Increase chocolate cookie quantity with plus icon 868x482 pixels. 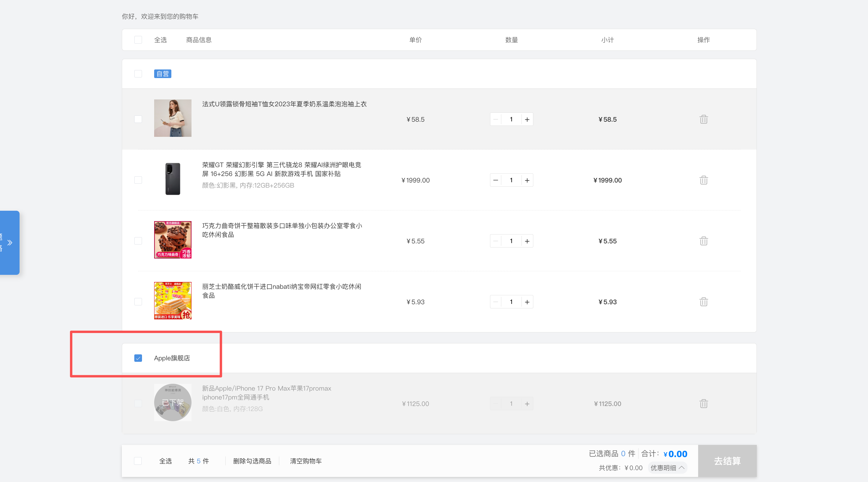point(527,241)
